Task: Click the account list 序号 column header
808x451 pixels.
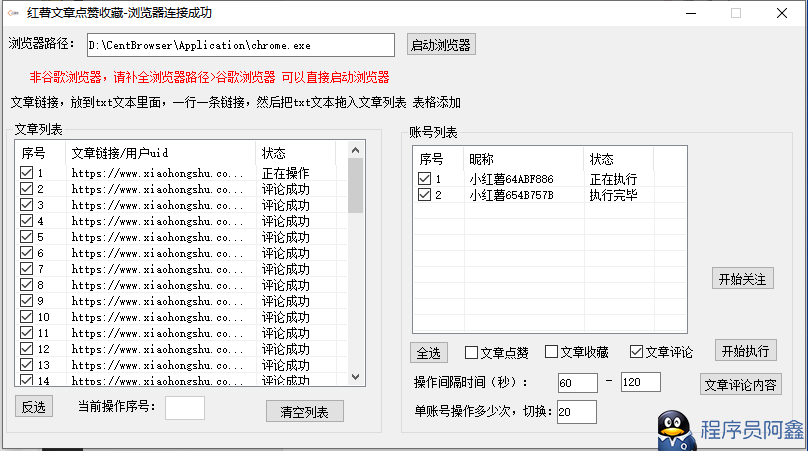Action: coord(439,159)
